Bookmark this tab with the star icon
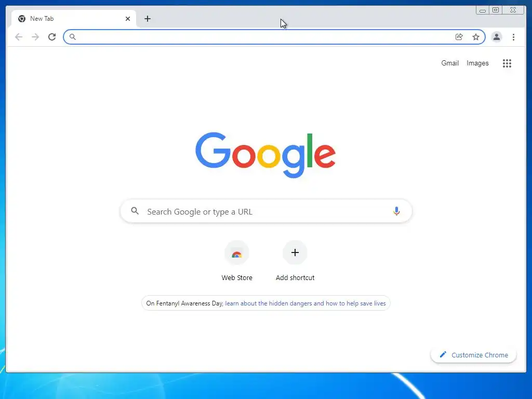Screen dimensions: 532x399 pos(476,37)
